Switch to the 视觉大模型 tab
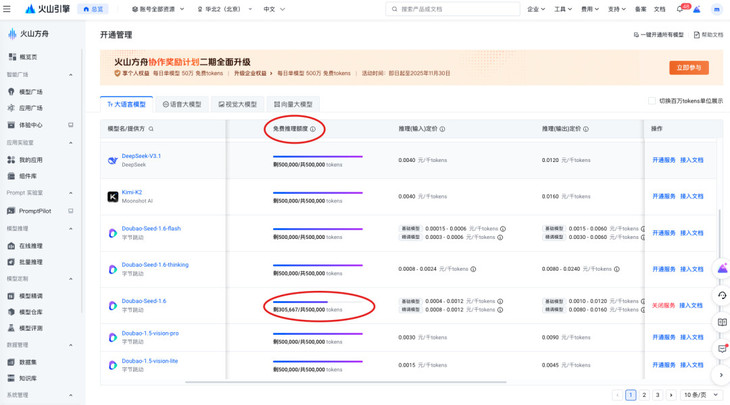 [x=238, y=104]
